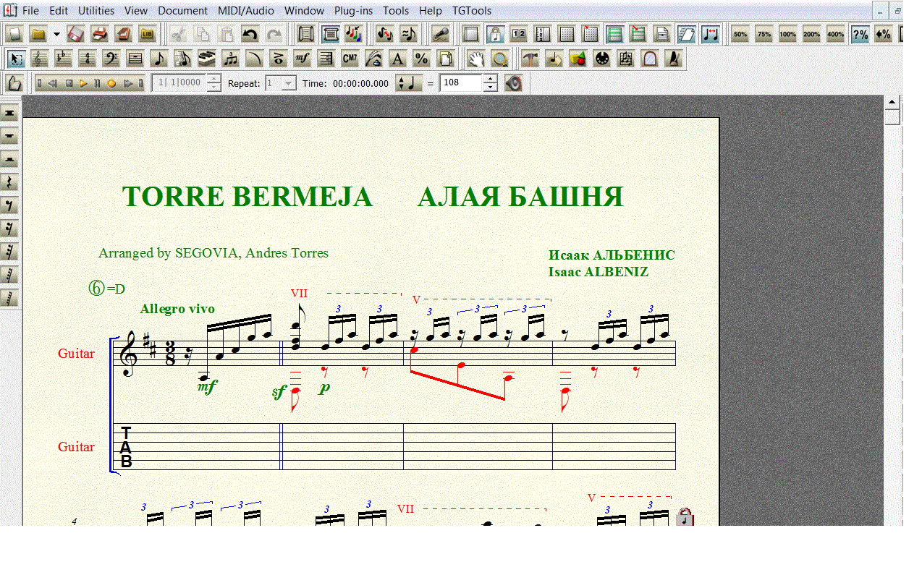This screenshot has height=588, width=922.
Task: Print the score with printer icon
Action: [101, 34]
